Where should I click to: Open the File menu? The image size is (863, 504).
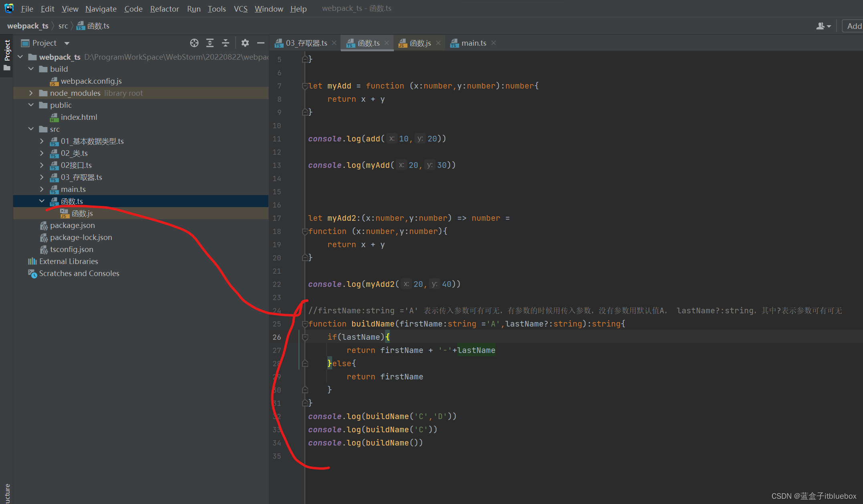point(27,9)
